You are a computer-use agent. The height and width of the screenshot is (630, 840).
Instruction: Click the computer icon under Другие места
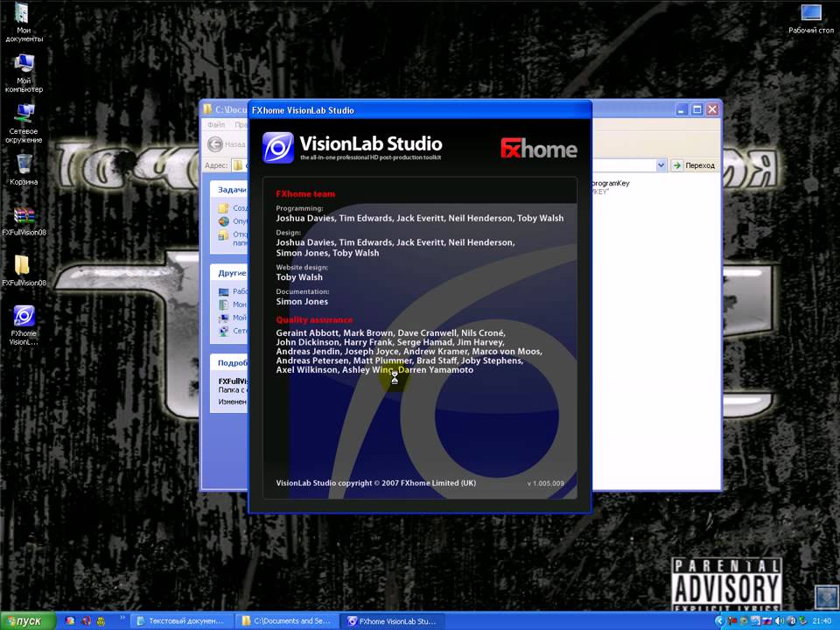click(x=223, y=318)
